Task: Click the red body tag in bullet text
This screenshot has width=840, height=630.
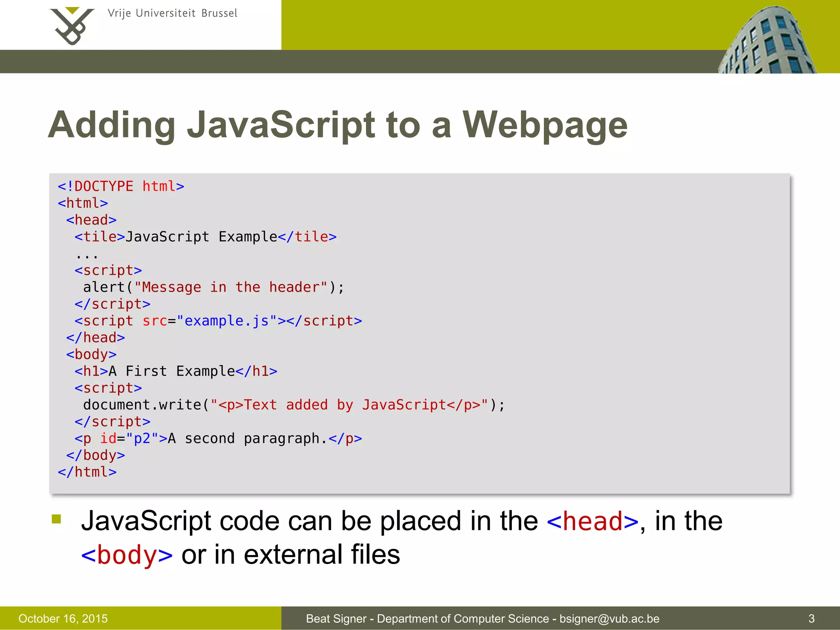Action: [127, 555]
